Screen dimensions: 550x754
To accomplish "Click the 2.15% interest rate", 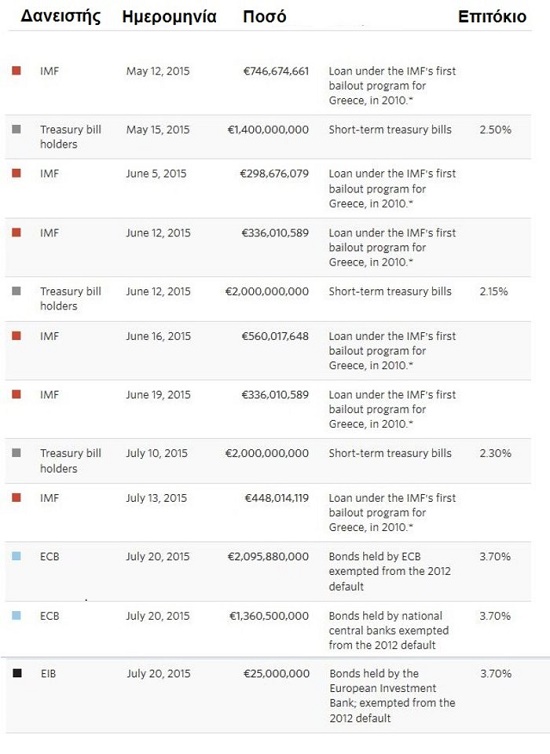I will tap(493, 291).
